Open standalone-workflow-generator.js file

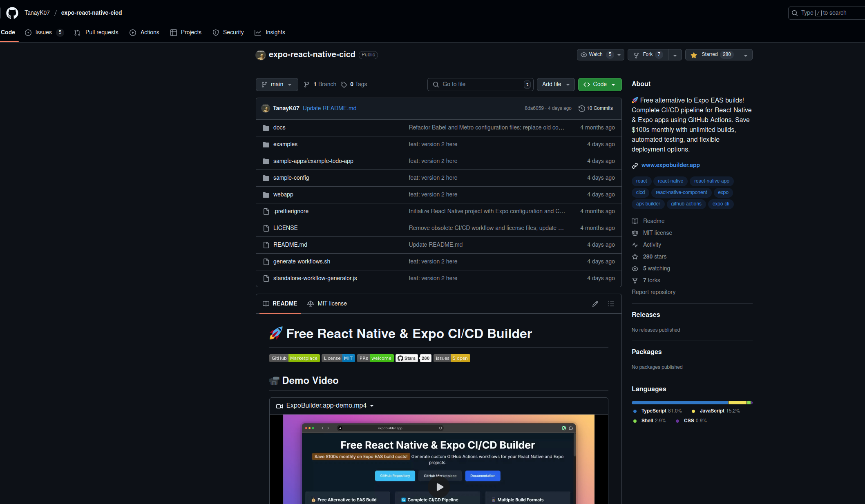[x=315, y=279]
